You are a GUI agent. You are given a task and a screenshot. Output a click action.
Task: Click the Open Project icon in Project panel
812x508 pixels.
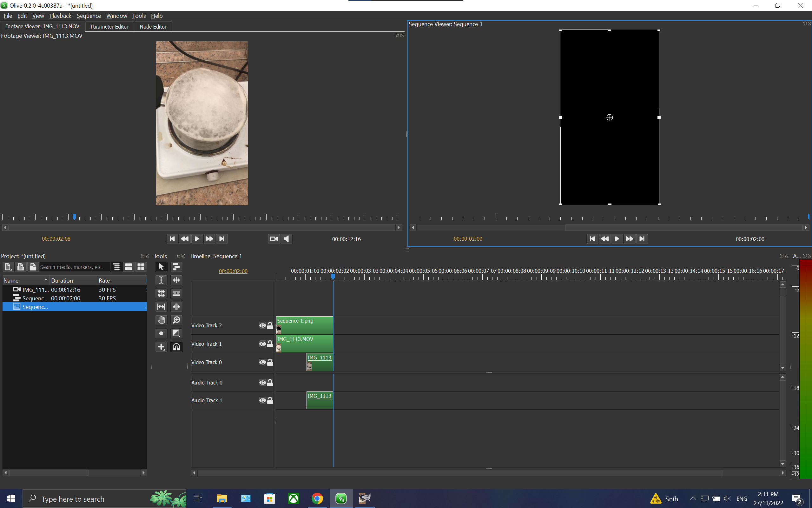21,267
